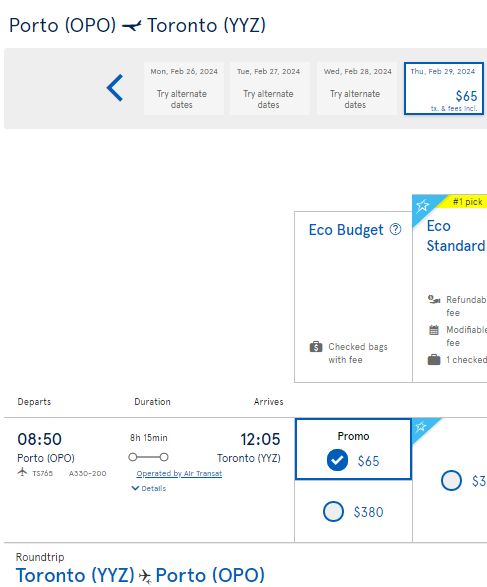This screenshot has width=487, height=587.
Task: Select the Wed, Feb 28, 2024 alternate dates
Action: click(357, 88)
